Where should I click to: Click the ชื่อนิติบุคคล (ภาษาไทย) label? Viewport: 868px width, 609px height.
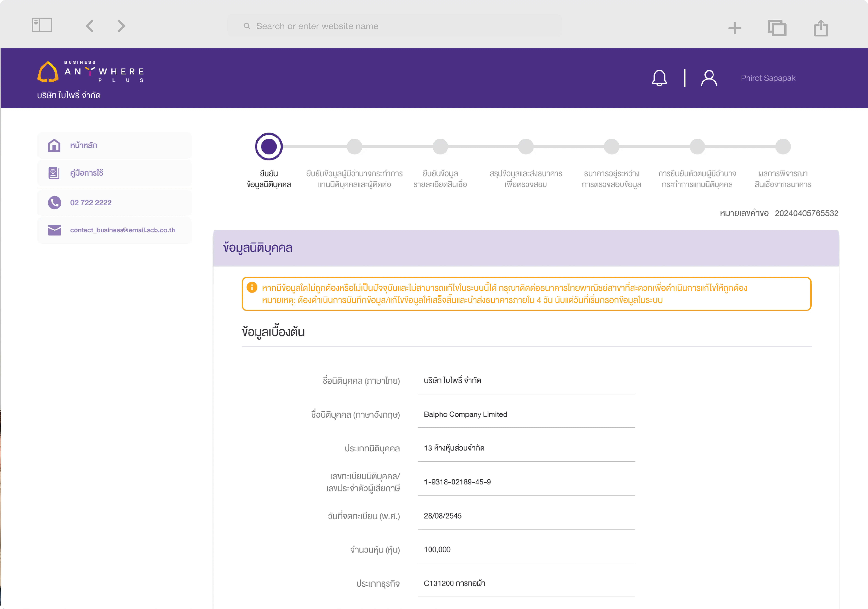point(361,381)
